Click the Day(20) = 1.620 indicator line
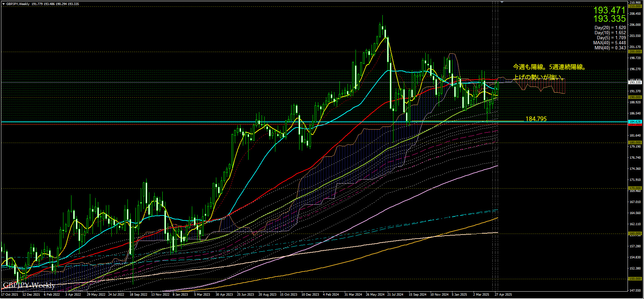The image size is (644, 299). click(610, 28)
